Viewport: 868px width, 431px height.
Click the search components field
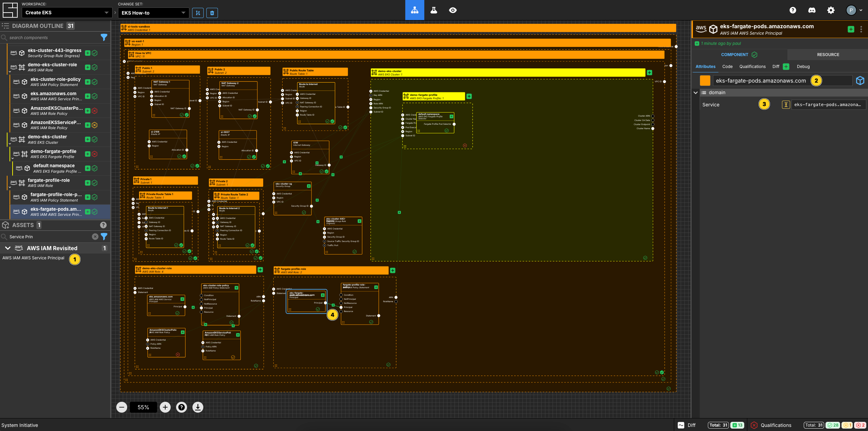[x=51, y=37]
